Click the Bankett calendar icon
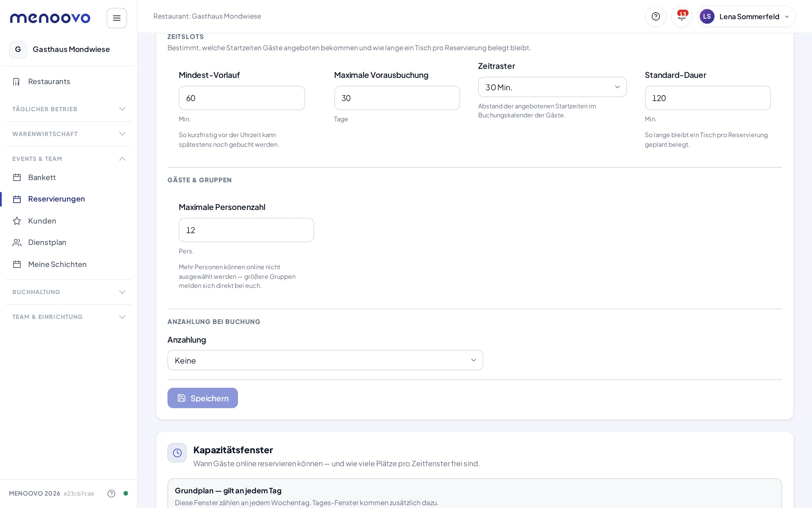 click(17, 178)
